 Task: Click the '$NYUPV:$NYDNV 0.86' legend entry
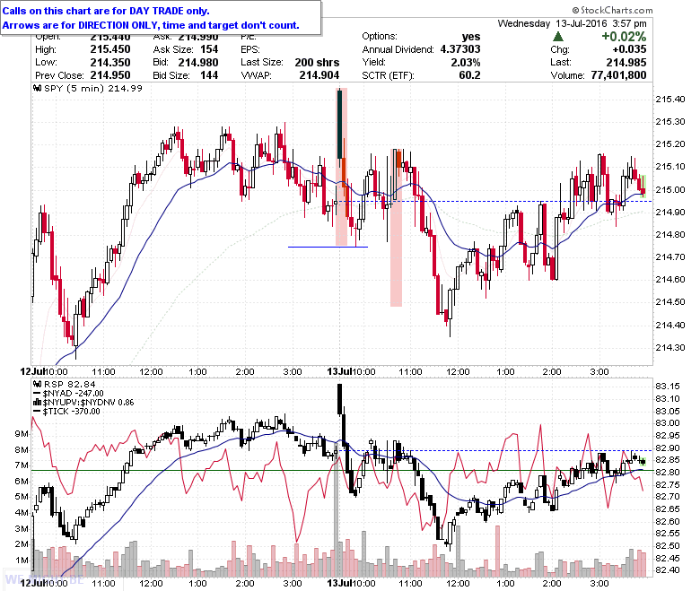tap(88, 403)
